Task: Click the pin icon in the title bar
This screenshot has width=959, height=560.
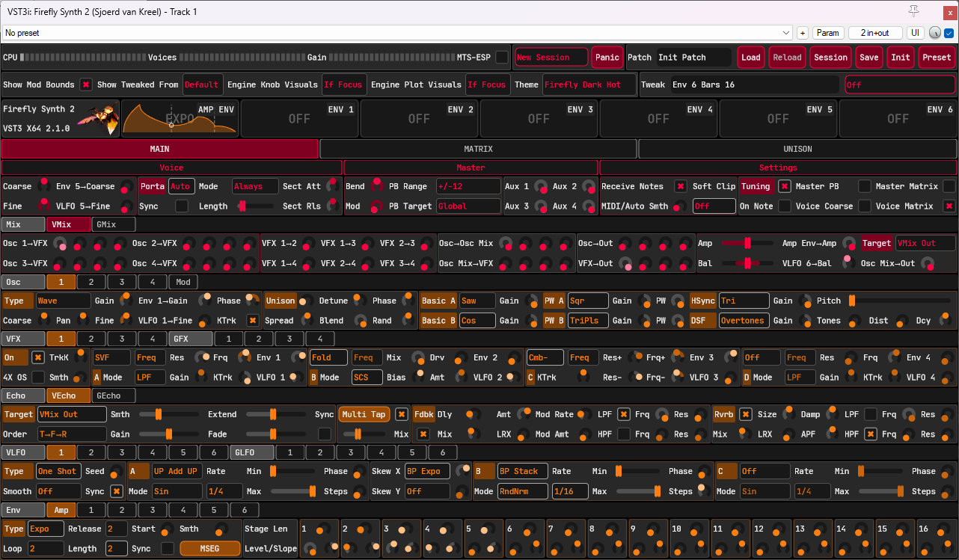Action: click(913, 11)
